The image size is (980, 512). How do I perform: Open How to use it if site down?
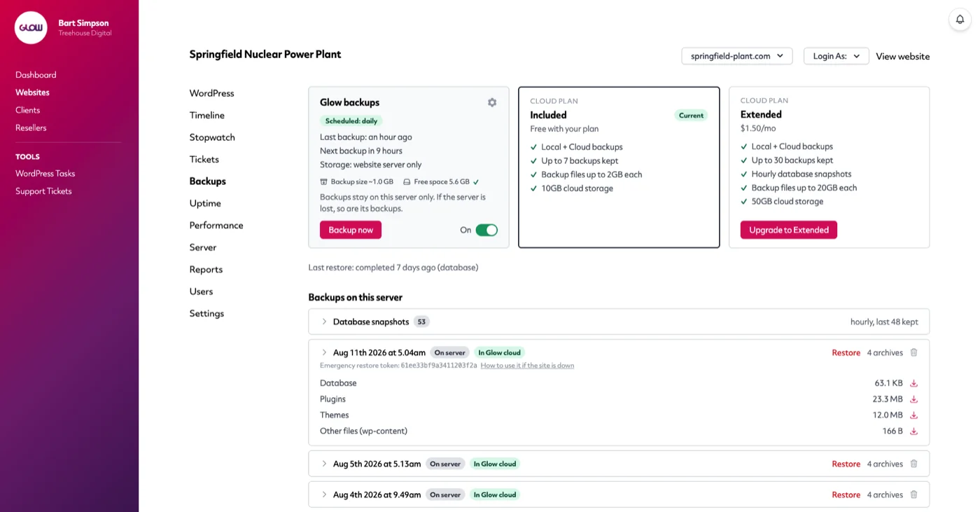[x=527, y=366]
